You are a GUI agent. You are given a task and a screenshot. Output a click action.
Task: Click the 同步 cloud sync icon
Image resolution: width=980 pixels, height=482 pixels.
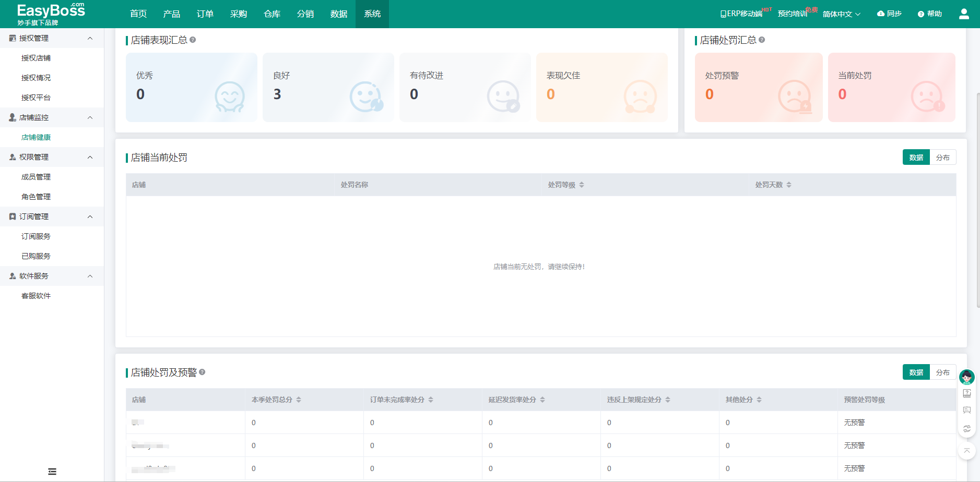pos(881,14)
